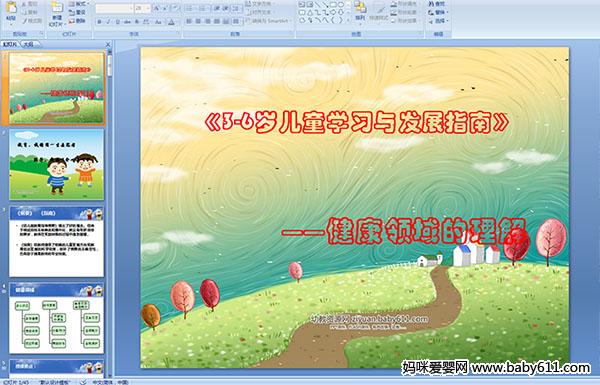Apply bold formatting with B icon

99,22
